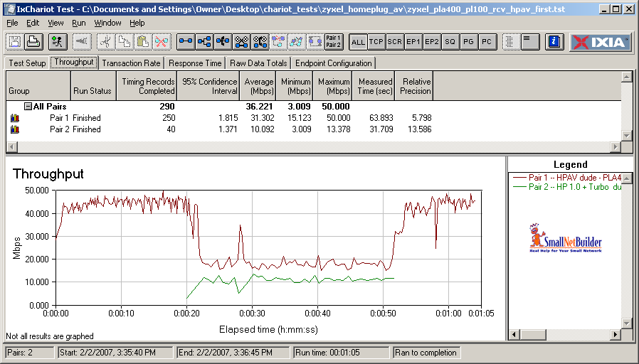Switch to the Raw Data Totals tab

pyautogui.click(x=258, y=63)
